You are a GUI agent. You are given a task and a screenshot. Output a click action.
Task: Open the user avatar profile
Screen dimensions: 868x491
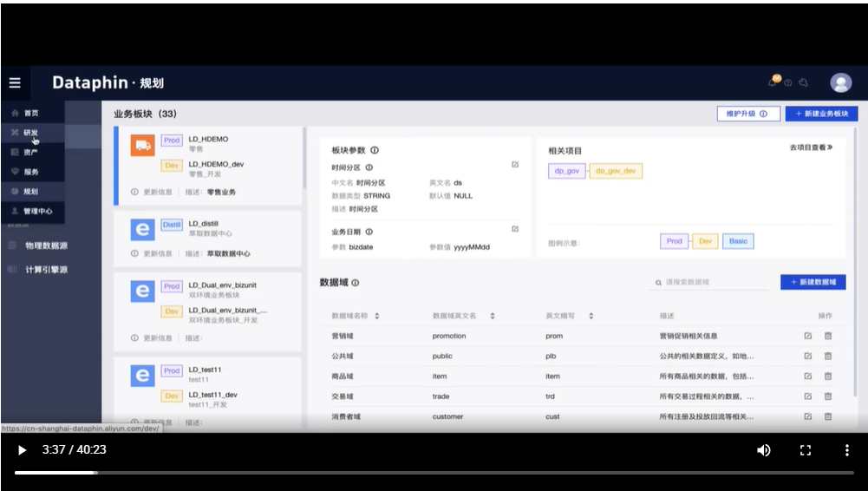(x=840, y=82)
